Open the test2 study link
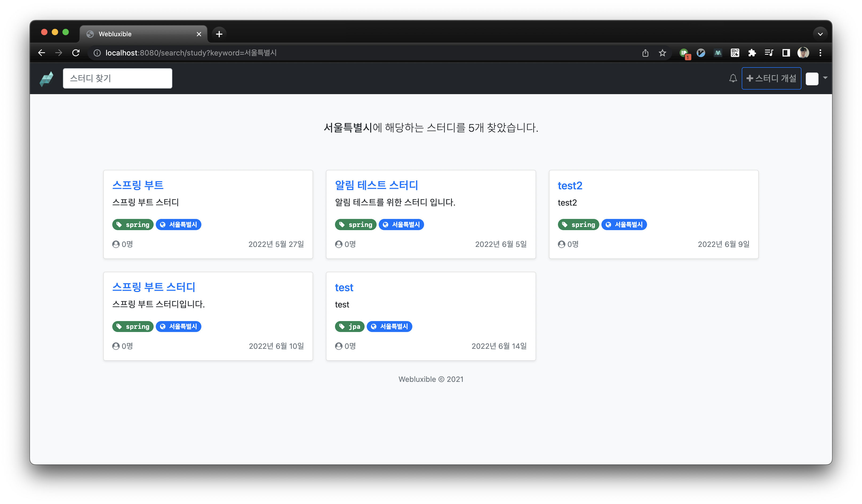This screenshot has width=862, height=504. [569, 186]
